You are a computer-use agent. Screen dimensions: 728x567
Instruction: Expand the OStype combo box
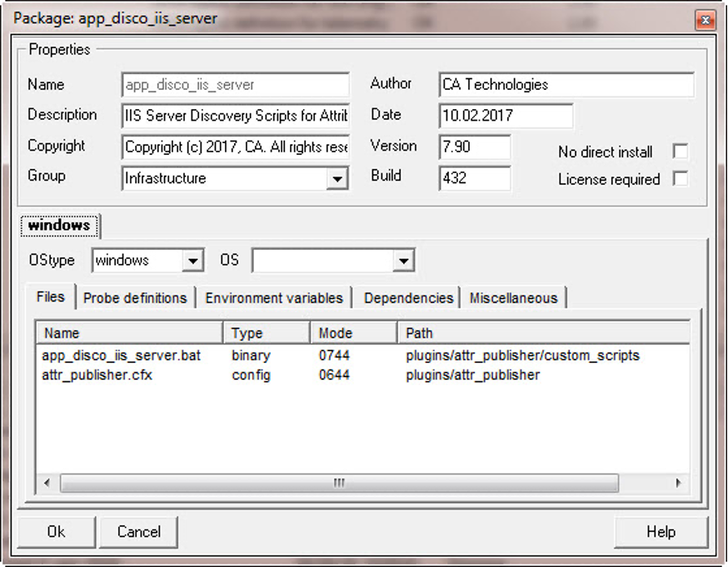click(x=193, y=260)
